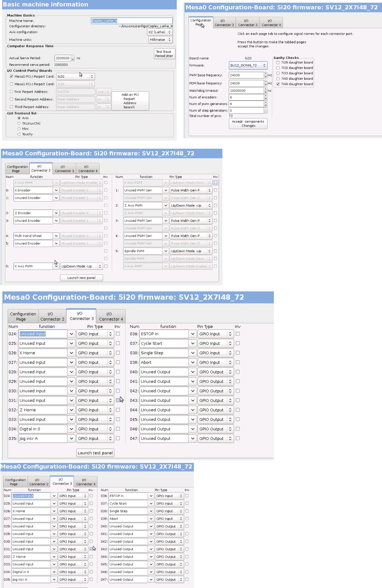
Task: Click the Num of encoders field
Action: (246, 97)
